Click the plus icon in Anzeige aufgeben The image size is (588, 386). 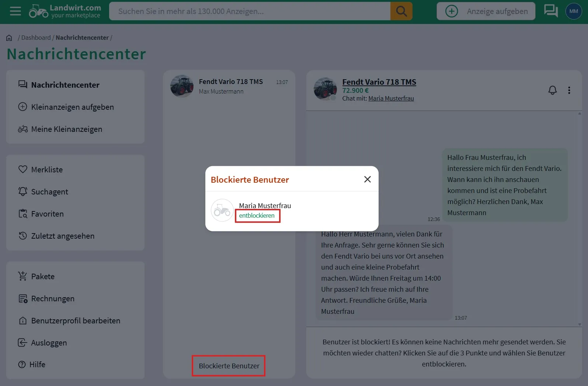tap(452, 11)
